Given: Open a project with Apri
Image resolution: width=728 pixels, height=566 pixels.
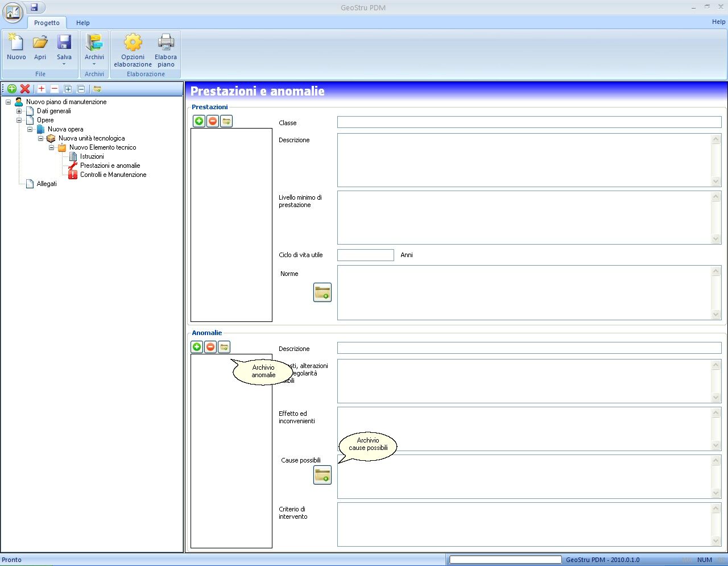Looking at the screenshot, I should coord(40,47).
